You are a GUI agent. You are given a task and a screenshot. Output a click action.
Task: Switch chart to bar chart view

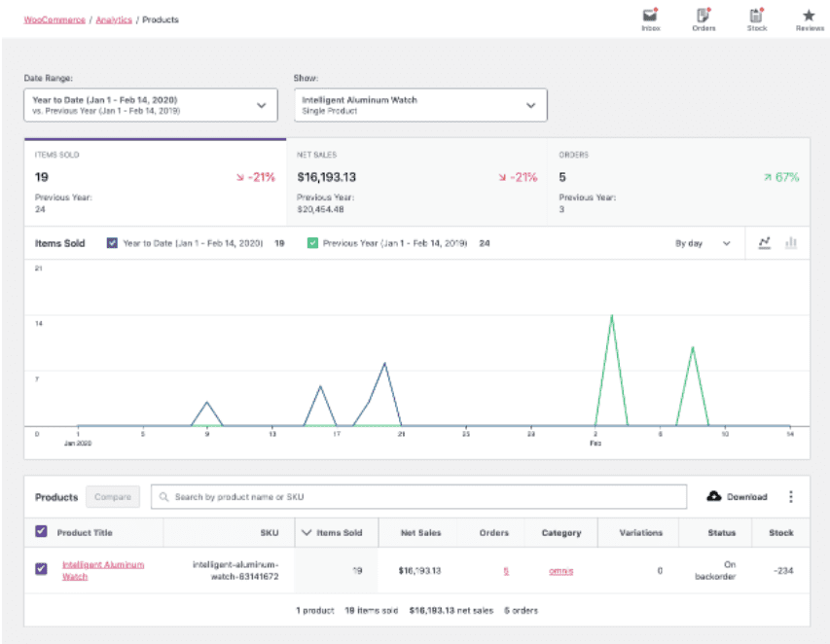[792, 242]
